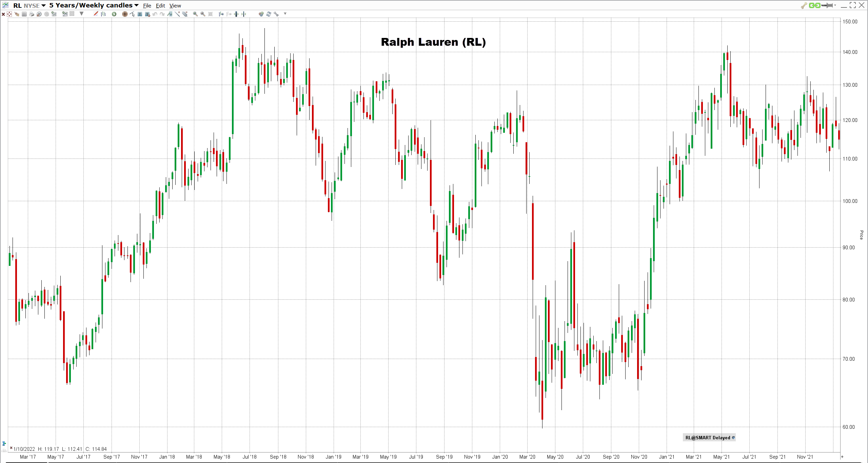The image size is (868, 463).
Task: Shift chart right with bars-arrow icon
Action: point(221,14)
